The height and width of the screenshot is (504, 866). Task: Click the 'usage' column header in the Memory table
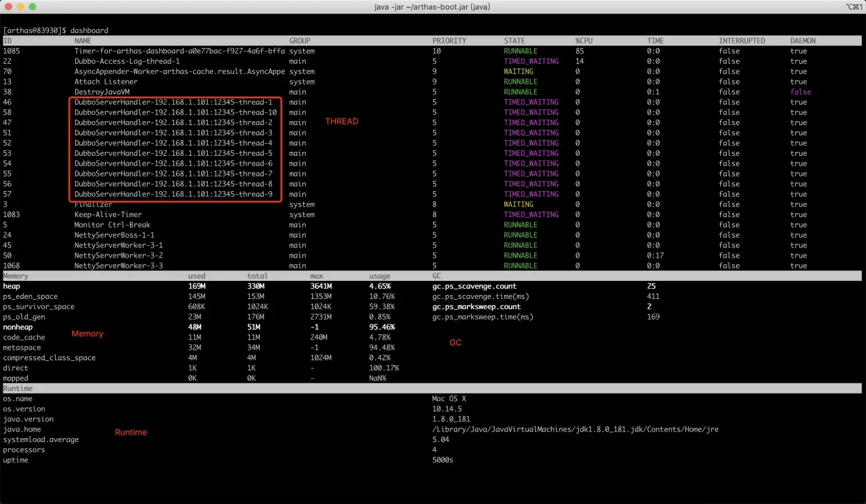coord(380,276)
